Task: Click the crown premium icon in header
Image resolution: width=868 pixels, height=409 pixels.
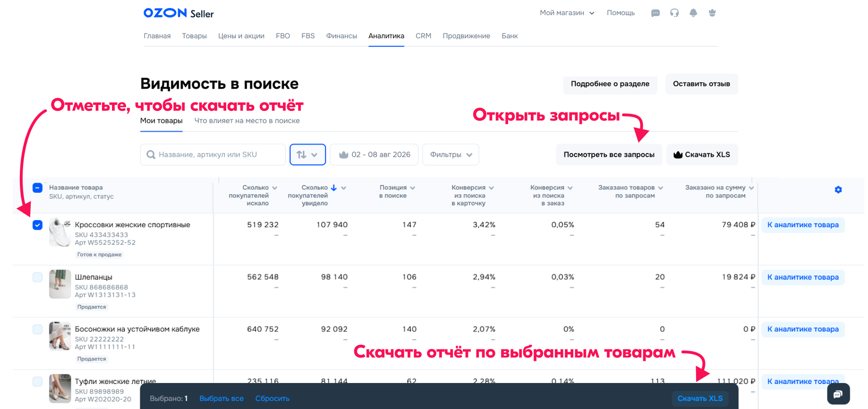Action: tap(712, 13)
